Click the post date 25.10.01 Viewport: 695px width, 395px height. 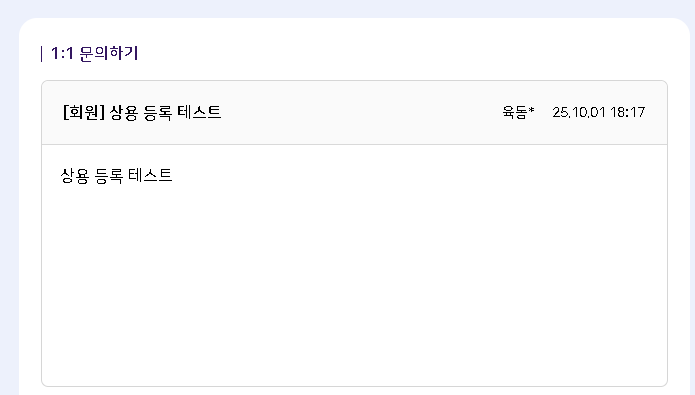(578, 112)
